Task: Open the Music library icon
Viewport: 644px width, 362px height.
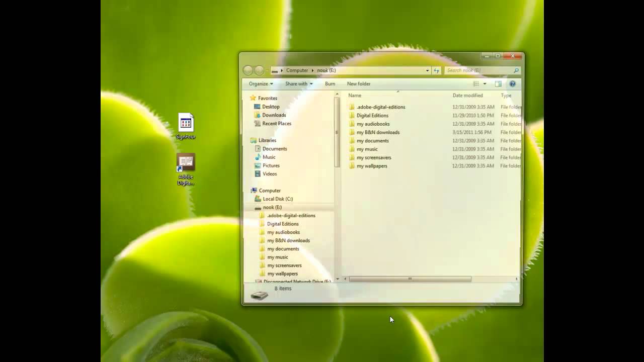Action: click(x=258, y=157)
